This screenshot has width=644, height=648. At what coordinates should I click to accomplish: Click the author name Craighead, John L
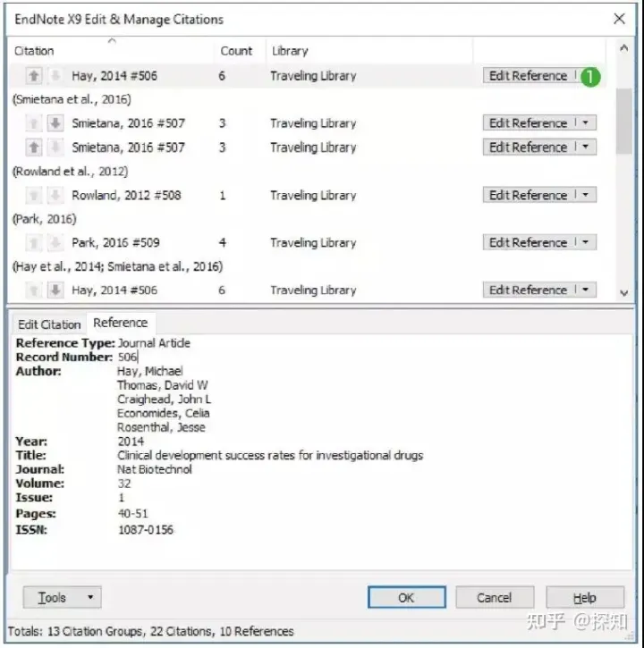165,400
